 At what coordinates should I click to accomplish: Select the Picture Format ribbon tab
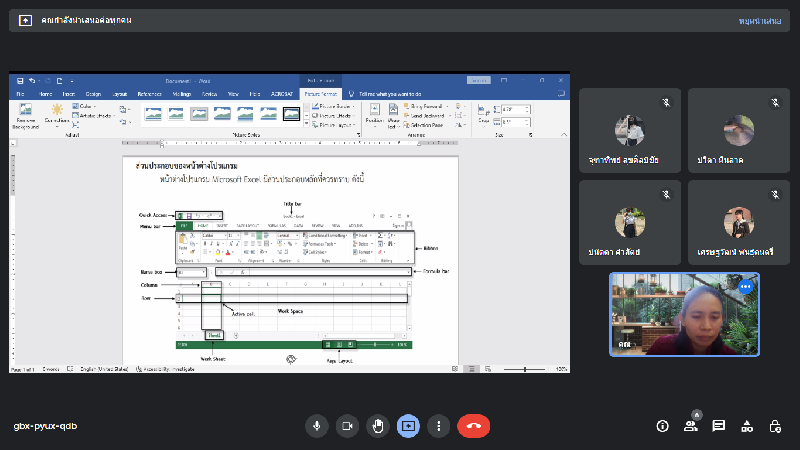coord(322,93)
